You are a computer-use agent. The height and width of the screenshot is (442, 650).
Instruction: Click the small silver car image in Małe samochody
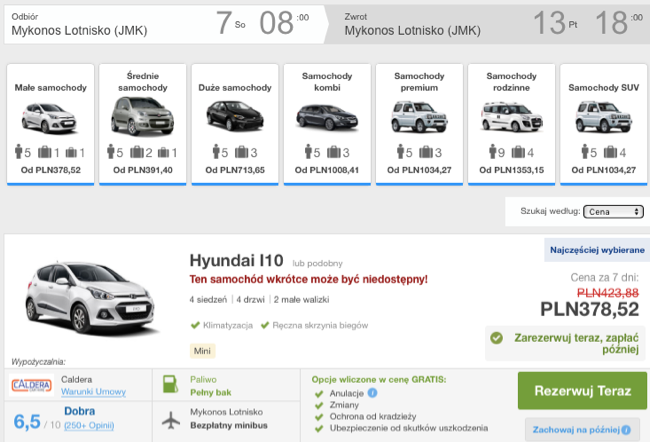pos(50,118)
